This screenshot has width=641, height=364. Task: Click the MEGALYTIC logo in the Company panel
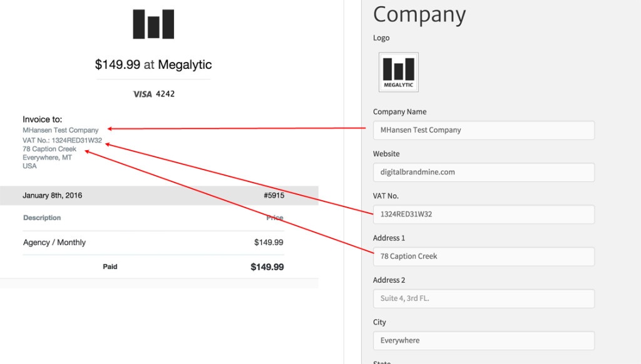tap(398, 71)
